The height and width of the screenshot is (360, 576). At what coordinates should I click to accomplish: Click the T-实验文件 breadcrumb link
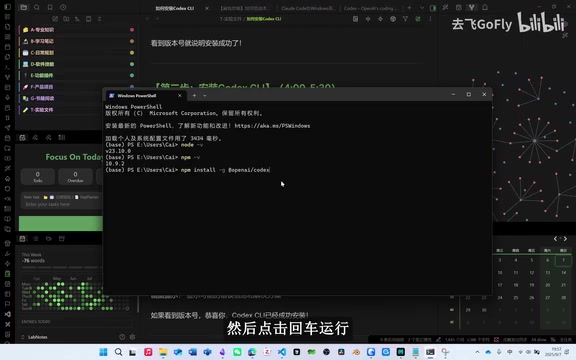pos(231,19)
